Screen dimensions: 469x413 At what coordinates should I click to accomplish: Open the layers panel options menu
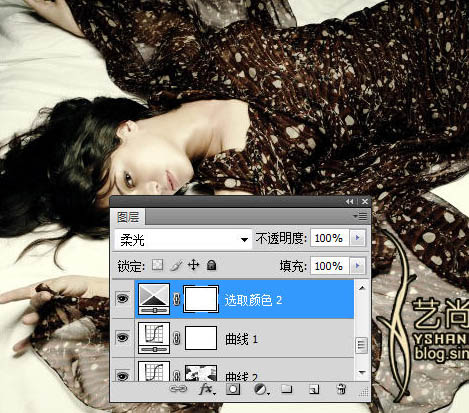[x=360, y=217]
